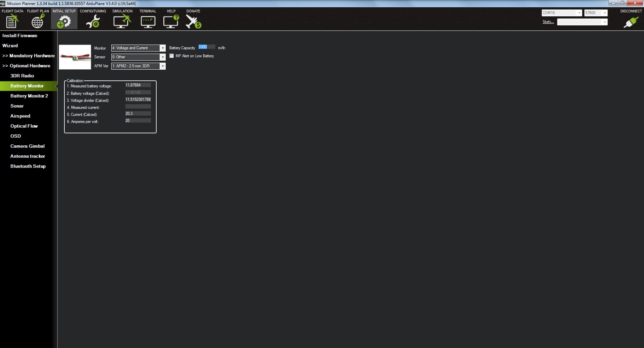Click the Battery Capacity input field

point(206,47)
